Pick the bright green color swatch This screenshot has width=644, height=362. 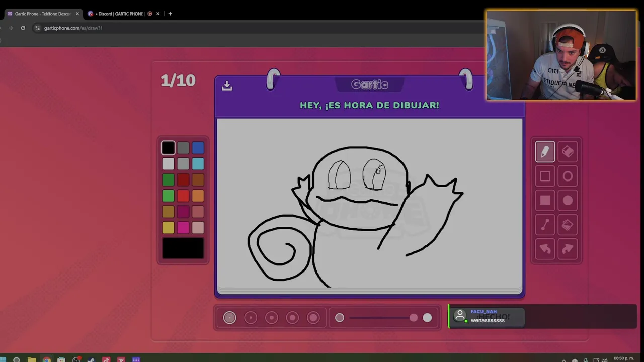(x=168, y=196)
